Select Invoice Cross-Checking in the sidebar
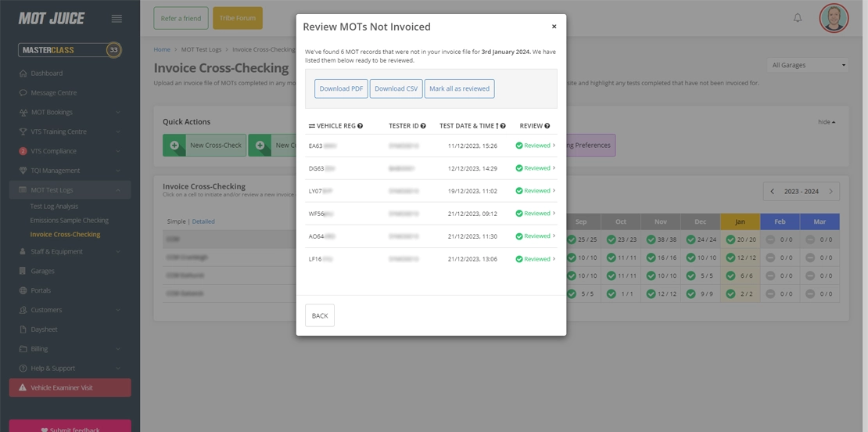Image resolution: width=868 pixels, height=432 pixels. (66, 234)
